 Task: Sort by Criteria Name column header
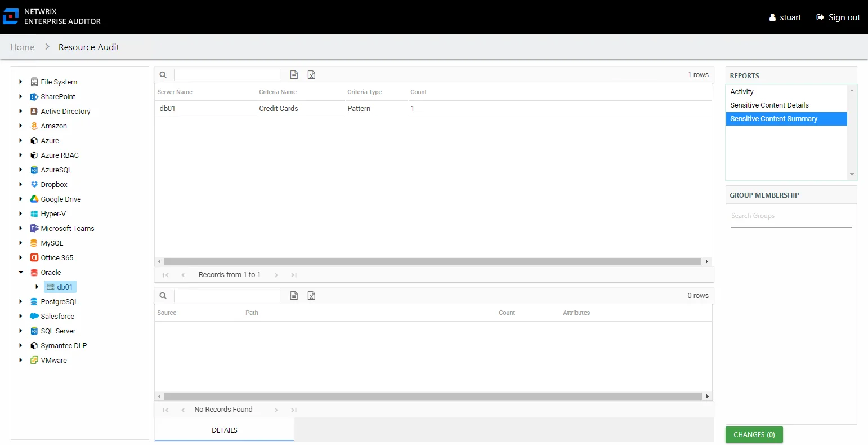pyautogui.click(x=278, y=92)
